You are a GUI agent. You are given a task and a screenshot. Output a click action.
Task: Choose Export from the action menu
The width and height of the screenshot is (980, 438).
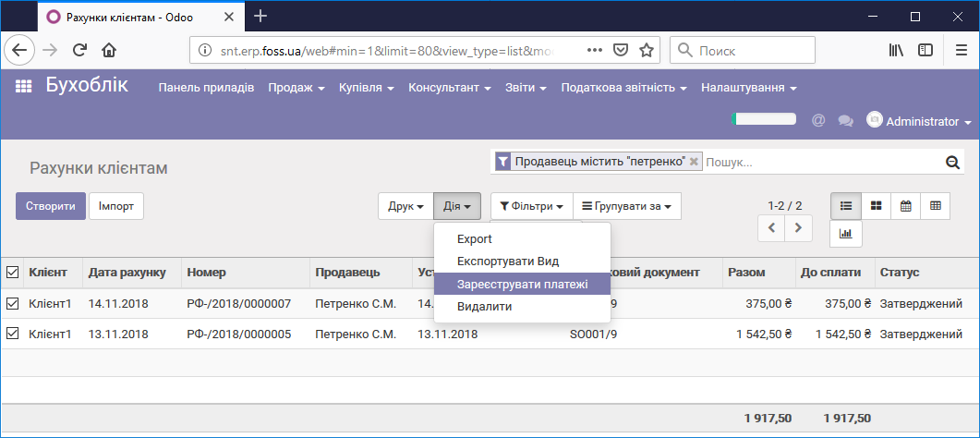(x=523, y=238)
